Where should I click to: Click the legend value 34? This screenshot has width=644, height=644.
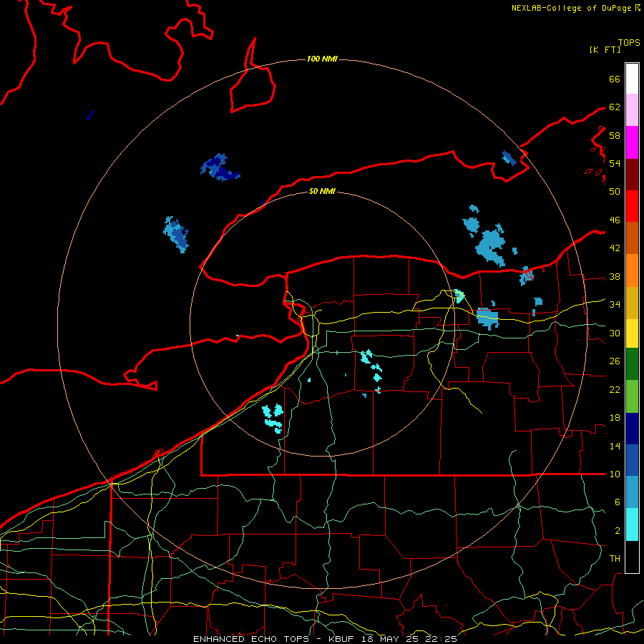(615, 305)
